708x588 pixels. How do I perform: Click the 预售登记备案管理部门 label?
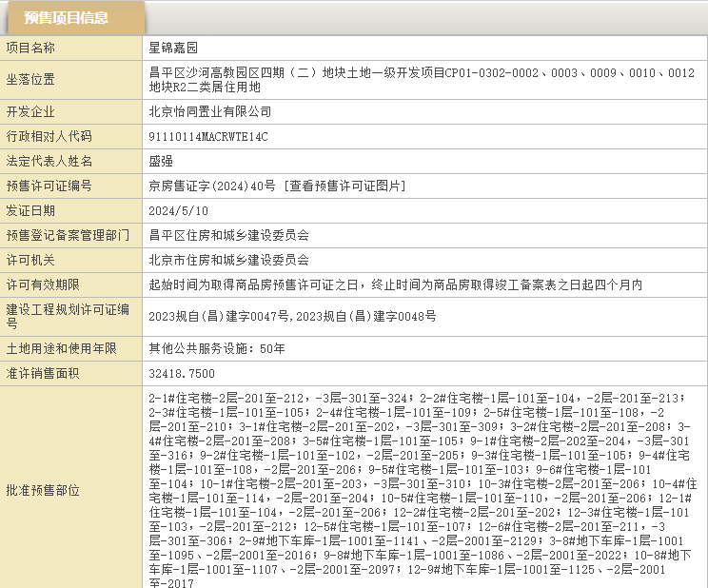click(x=68, y=235)
